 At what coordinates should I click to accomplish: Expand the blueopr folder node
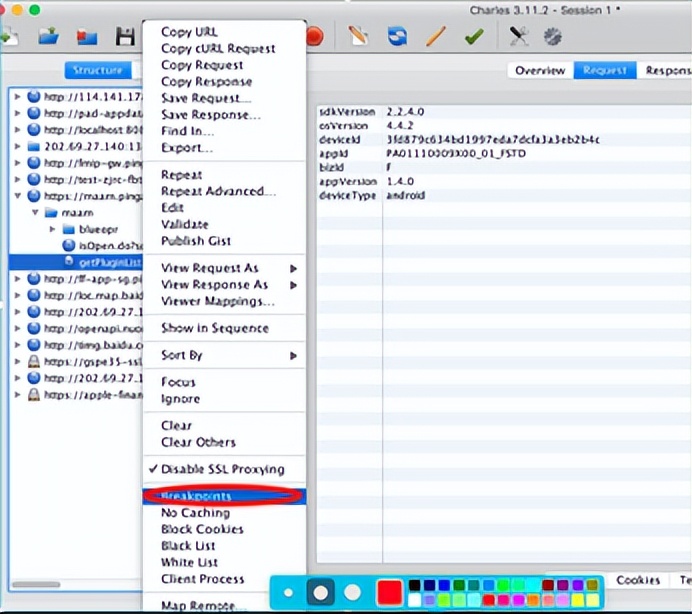pos(53,229)
